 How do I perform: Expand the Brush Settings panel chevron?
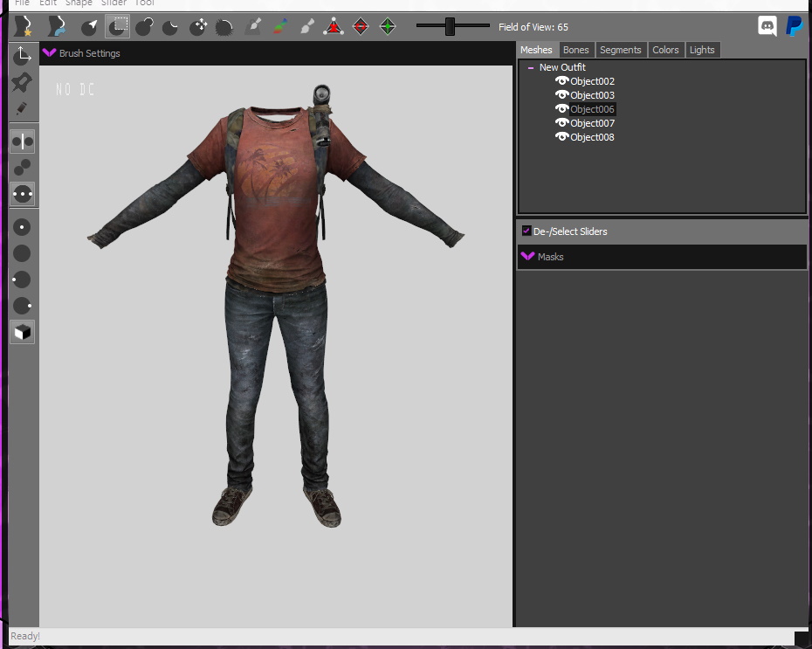(49, 52)
